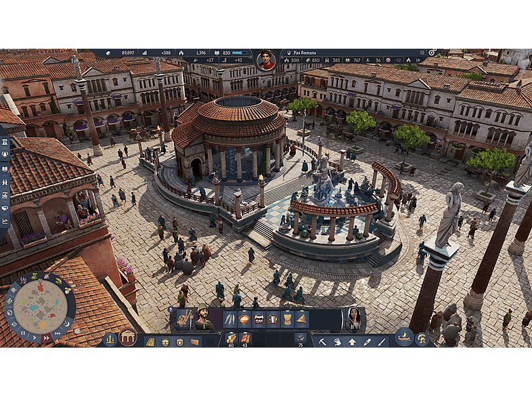Open the settings gear in the top right
This screenshot has height=397, width=532.
click(432, 53)
